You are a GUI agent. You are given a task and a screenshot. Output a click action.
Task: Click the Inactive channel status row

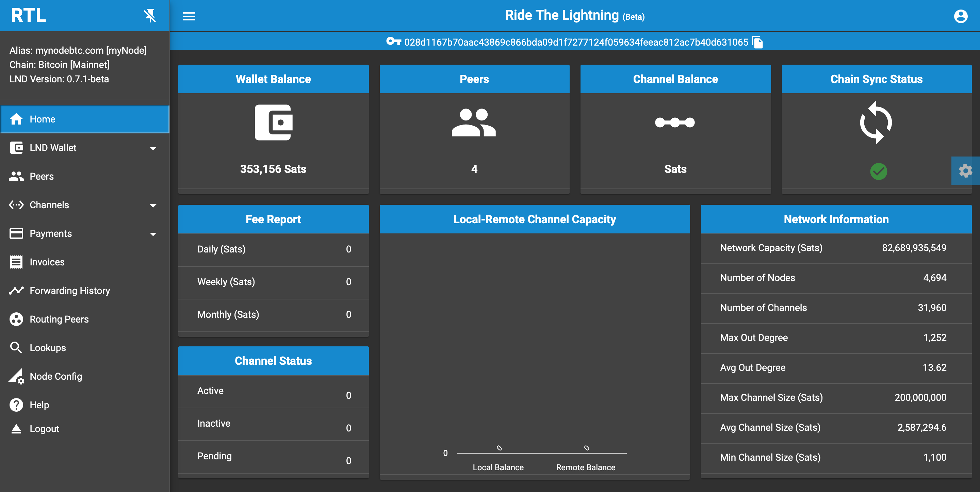tap(273, 424)
